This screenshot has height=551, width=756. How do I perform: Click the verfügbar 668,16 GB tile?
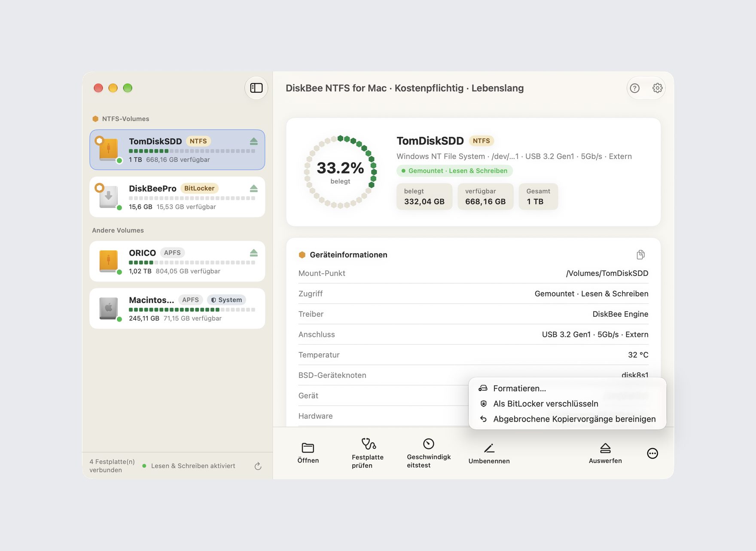(485, 197)
